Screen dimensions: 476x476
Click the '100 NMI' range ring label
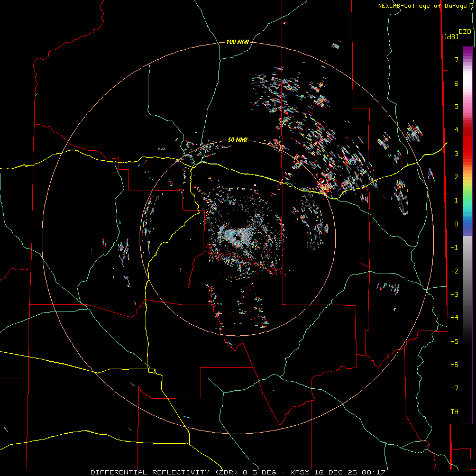coord(237,42)
